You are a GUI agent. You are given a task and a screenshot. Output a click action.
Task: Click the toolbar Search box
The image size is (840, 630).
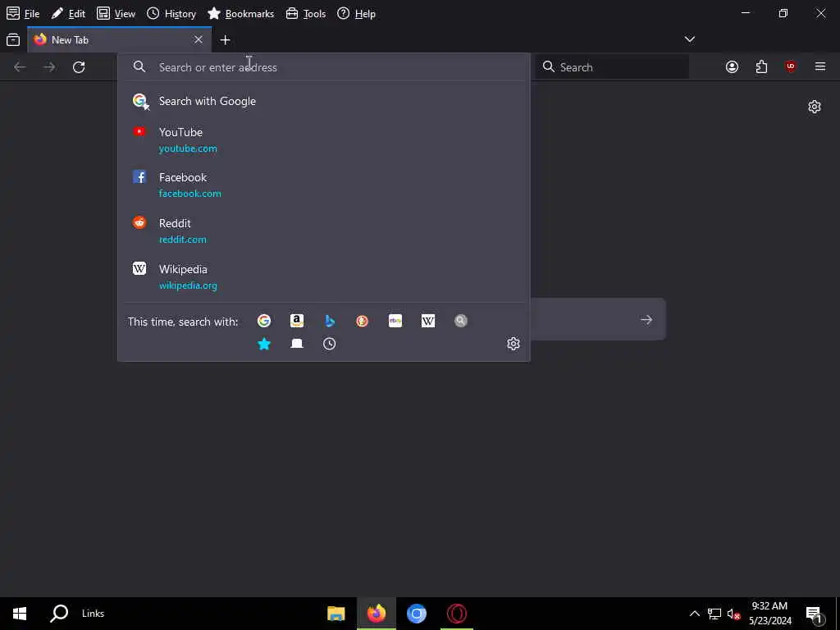(612, 67)
